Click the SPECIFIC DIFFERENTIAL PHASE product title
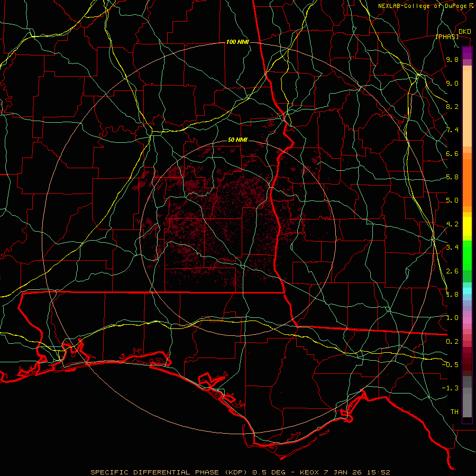This screenshot has width=476, height=476. [154, 472]
